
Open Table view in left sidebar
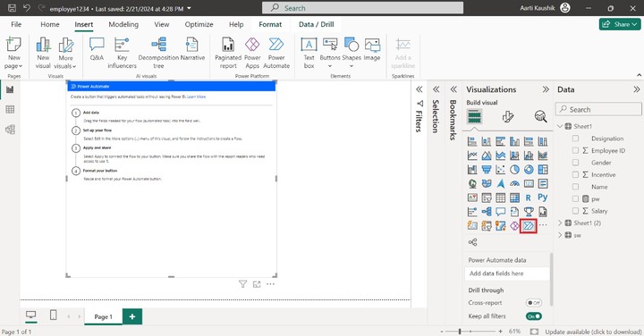[10, 110]
